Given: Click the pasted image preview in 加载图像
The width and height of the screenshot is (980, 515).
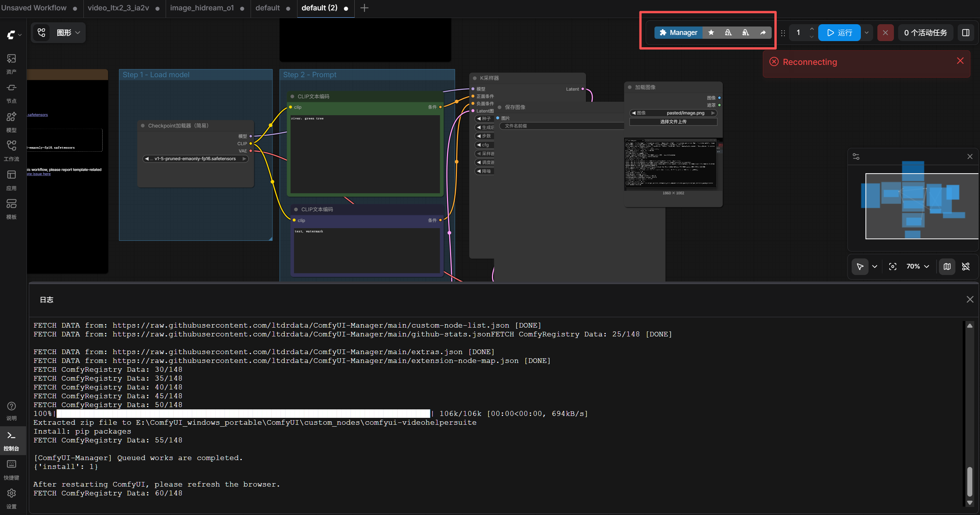Looking at the screenshot, I should [674, 164].
